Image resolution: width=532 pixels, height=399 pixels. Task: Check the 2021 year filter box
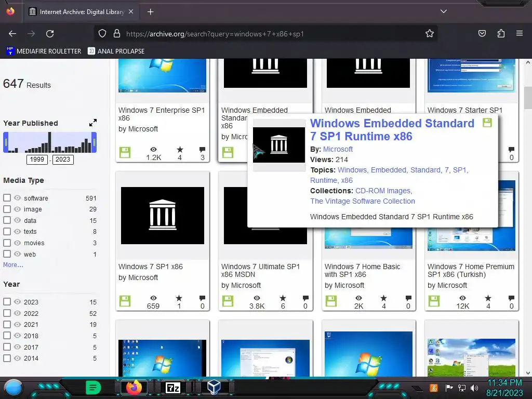pos(7,324)
